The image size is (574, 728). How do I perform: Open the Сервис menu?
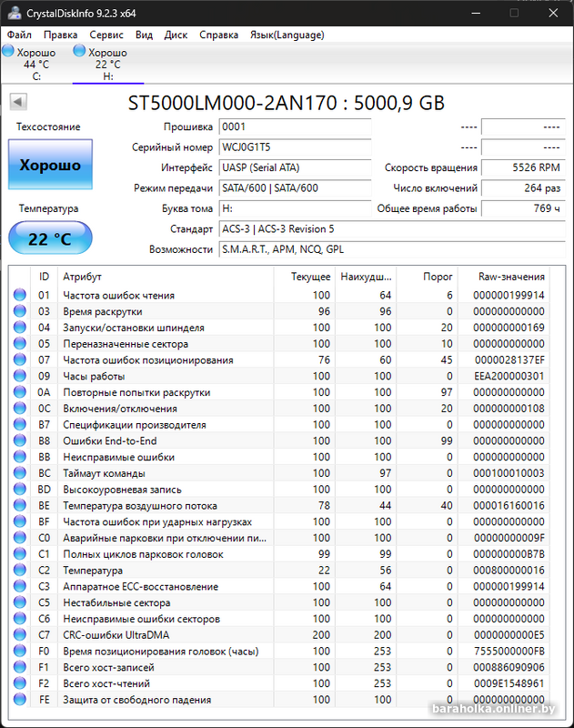click(x=106, y=35)
